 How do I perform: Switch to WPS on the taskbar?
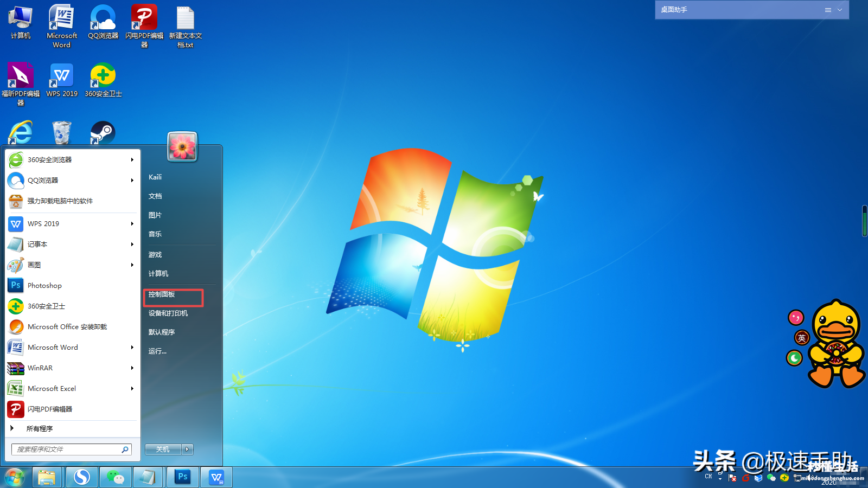[x=216, y=478]
